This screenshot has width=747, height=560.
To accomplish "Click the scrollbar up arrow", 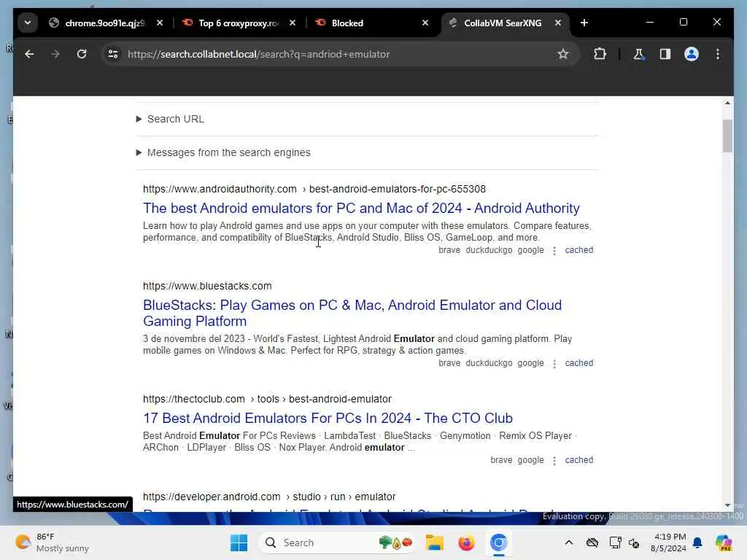I will pyautogui.click(x=727, y=103).
